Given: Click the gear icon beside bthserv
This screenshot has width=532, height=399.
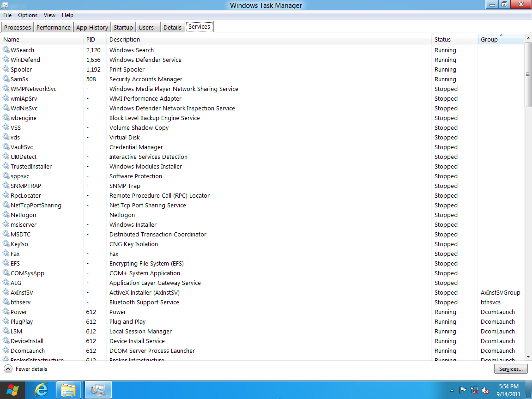Looking at the screenshot, I should click(6, 302).
